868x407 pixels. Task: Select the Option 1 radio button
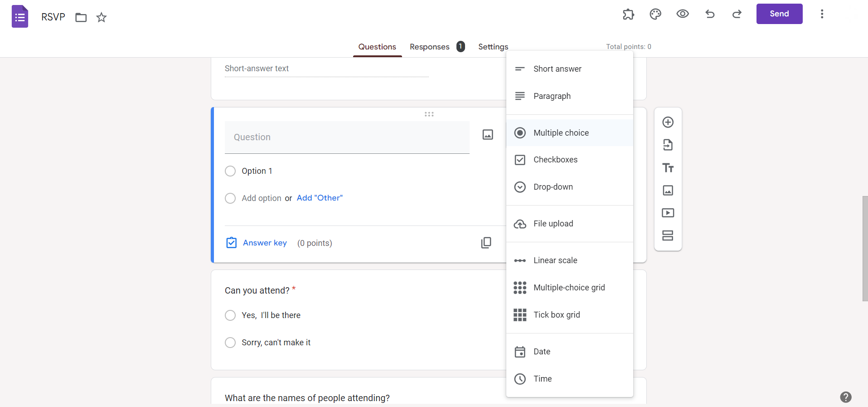tap(230, 171)
